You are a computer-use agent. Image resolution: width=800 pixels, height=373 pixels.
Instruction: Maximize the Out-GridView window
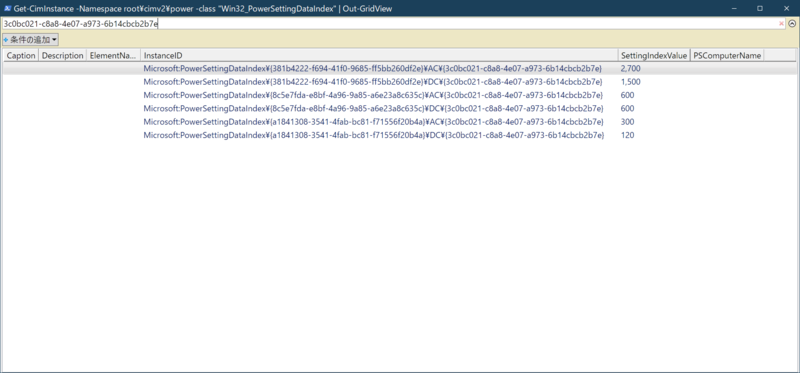(x=760, y=9)
